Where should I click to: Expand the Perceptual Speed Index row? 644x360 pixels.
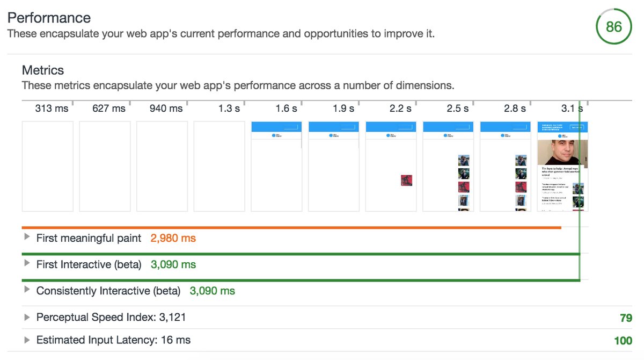point(27,317)
